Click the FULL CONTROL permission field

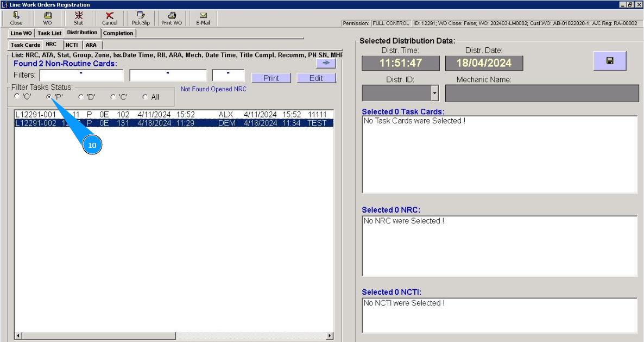click(390, 23)
